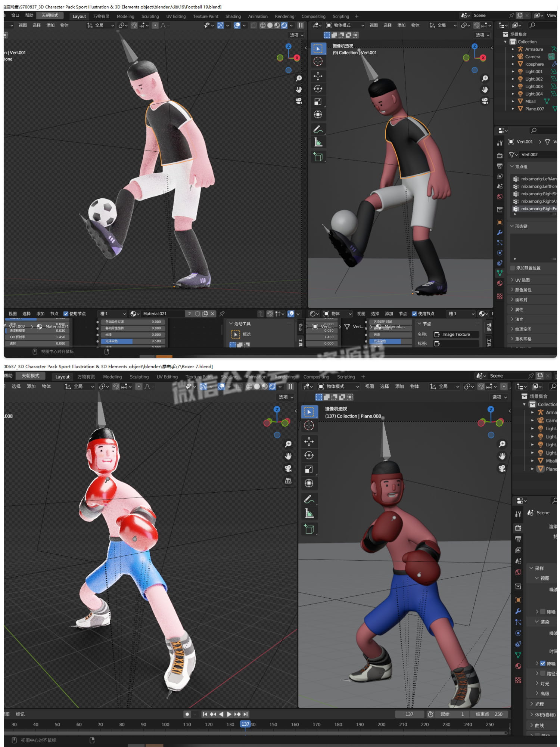Open Output properties tab in Boxer window
This screenshot has width=560, height=747.
pyautogui.click(x=518, y=539)
